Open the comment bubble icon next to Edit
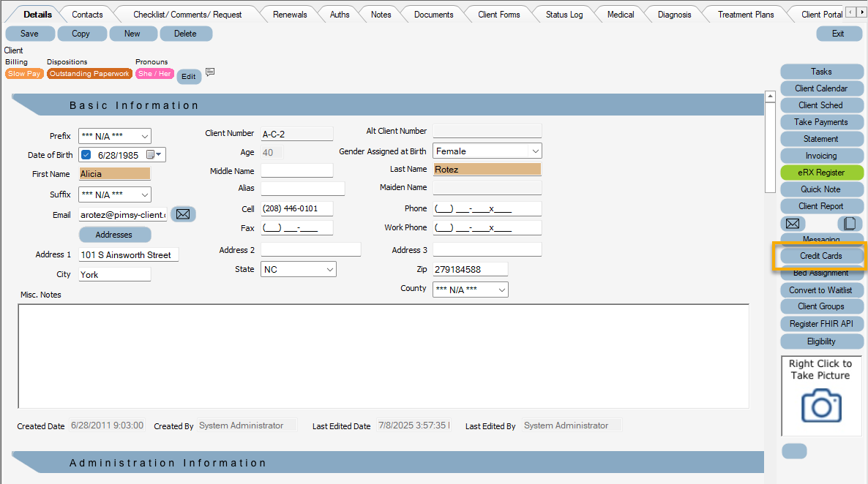This screenshot has height=484, width=868. click(210, 72)
